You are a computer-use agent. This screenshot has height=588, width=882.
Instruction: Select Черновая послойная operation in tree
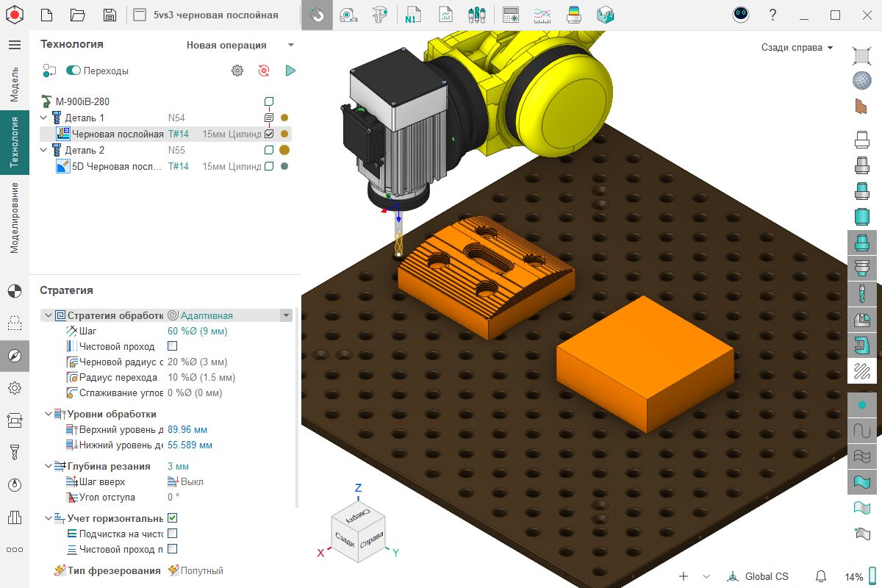click(x=117, y=134)
